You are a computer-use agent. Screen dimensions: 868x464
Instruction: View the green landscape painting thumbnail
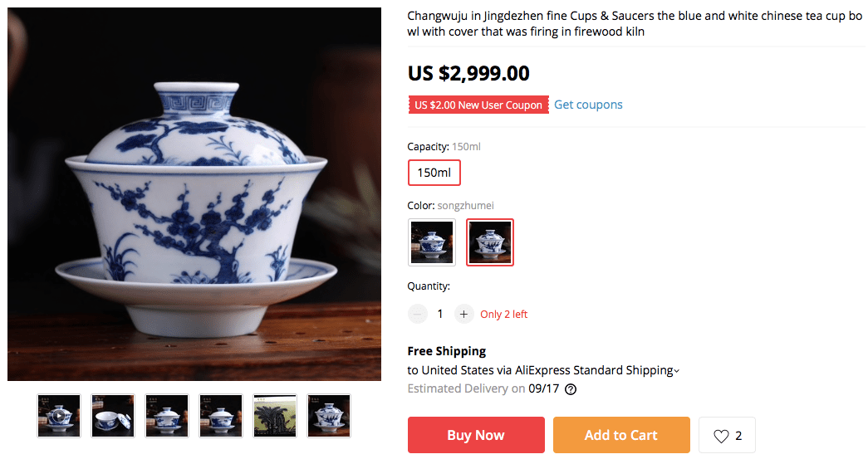tap(275, 415)
